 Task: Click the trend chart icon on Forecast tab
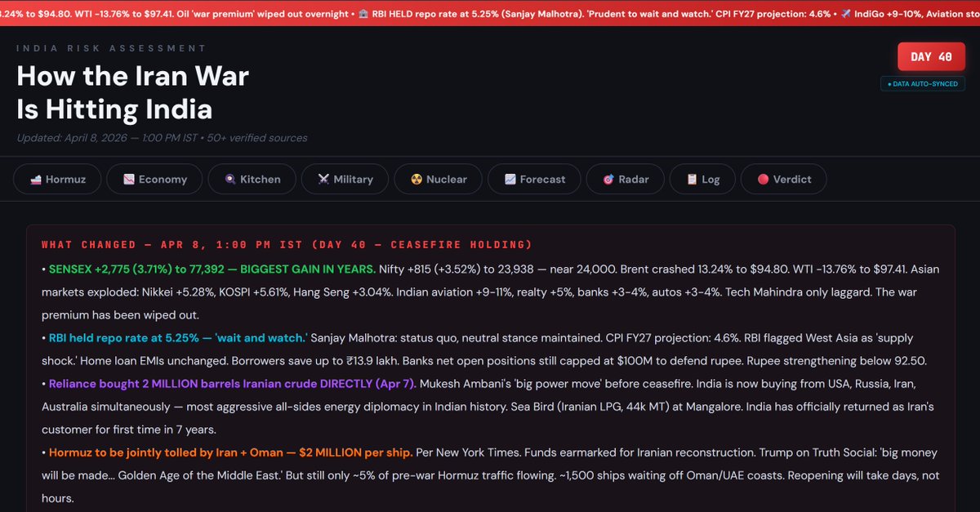coord(510,179)
